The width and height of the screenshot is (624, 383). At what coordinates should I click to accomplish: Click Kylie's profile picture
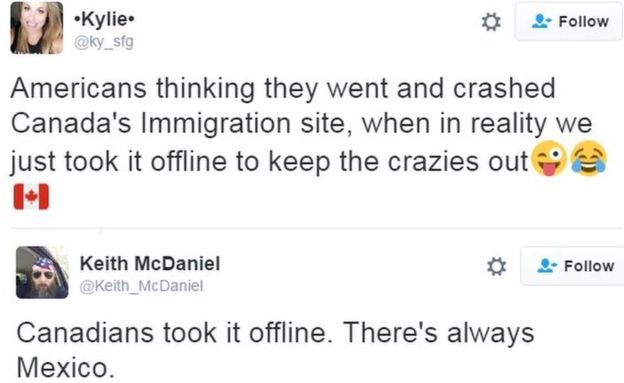coord(37,27)
